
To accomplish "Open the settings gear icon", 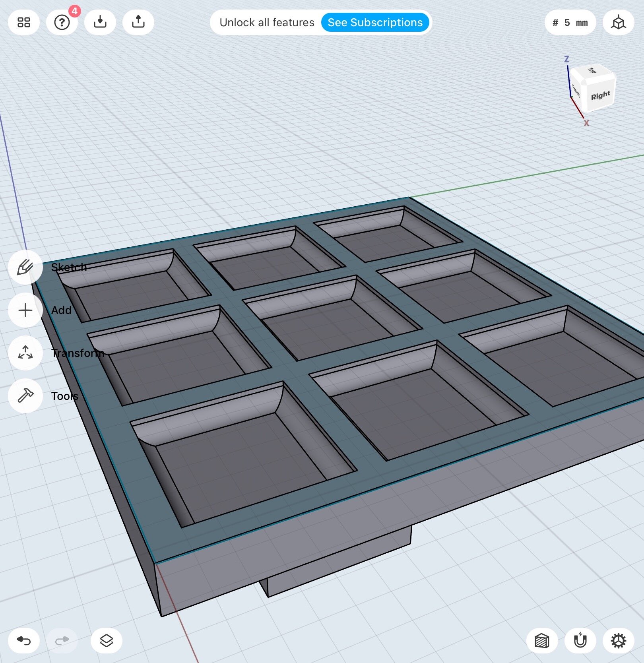I will click(x=619, y=641).
